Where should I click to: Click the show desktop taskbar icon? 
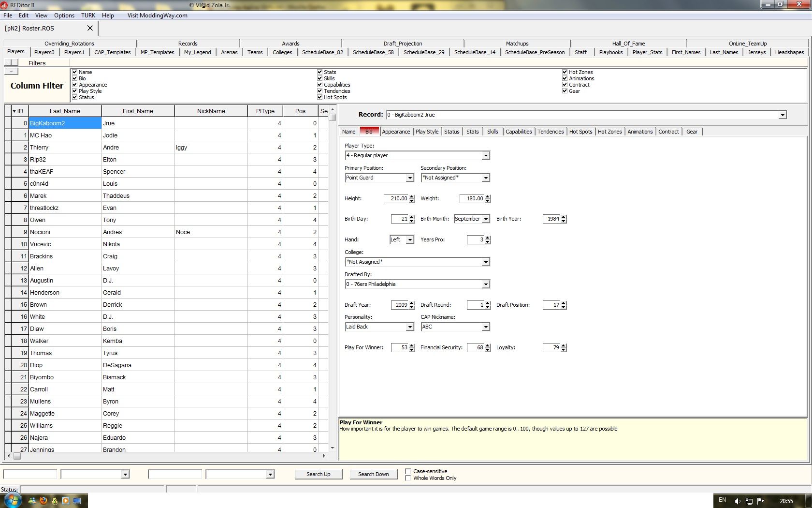77,501
